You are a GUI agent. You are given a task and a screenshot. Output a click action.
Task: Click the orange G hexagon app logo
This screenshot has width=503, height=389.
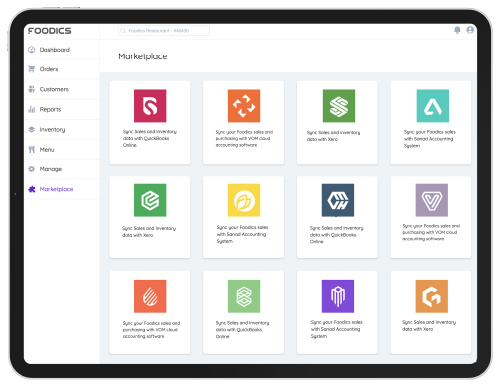[x=432, y=296]
